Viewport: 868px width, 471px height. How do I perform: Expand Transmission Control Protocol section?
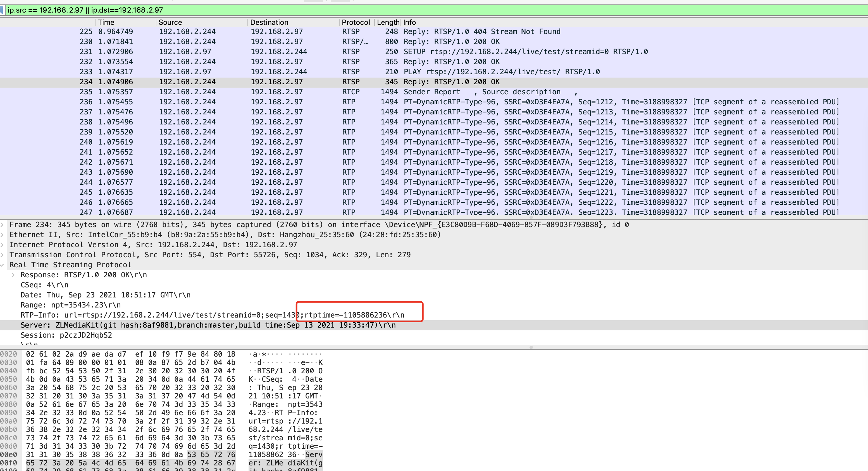(x=2, y=255)
